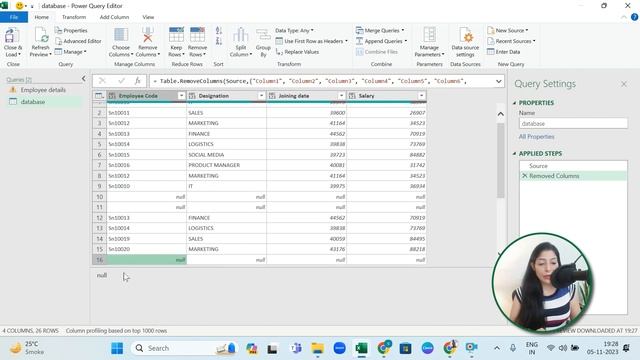640x360 pixels.
Task: Click the table vertical scrollbar
Action: 500,161
